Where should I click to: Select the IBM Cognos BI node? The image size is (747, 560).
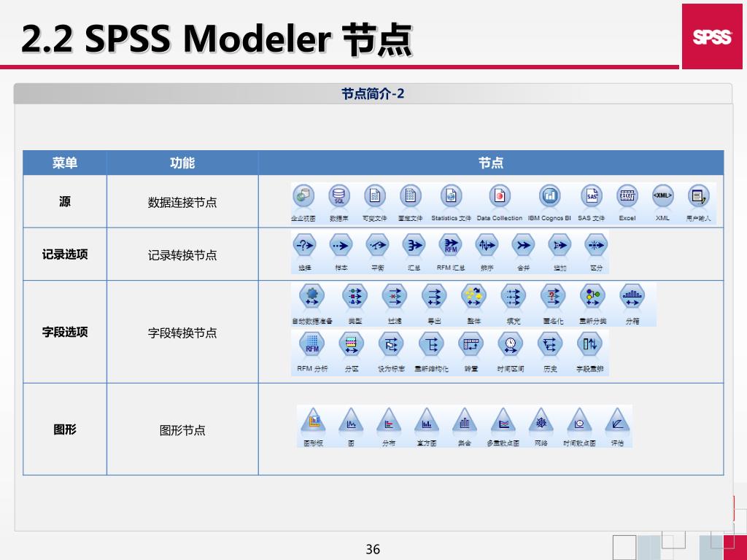click(550, 195)
